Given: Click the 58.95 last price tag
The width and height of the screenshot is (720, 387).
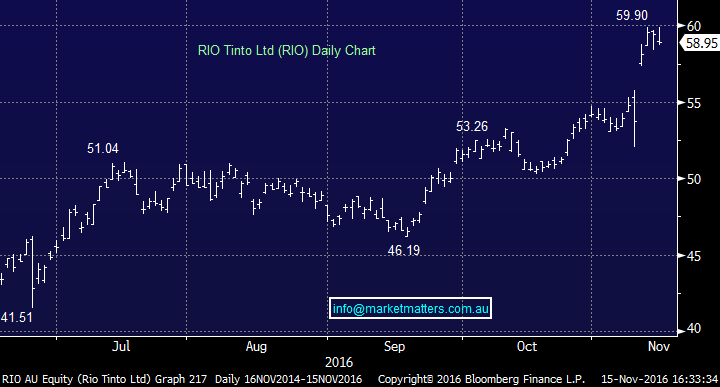Looking at the screenshot, I should tap(701, 43).
